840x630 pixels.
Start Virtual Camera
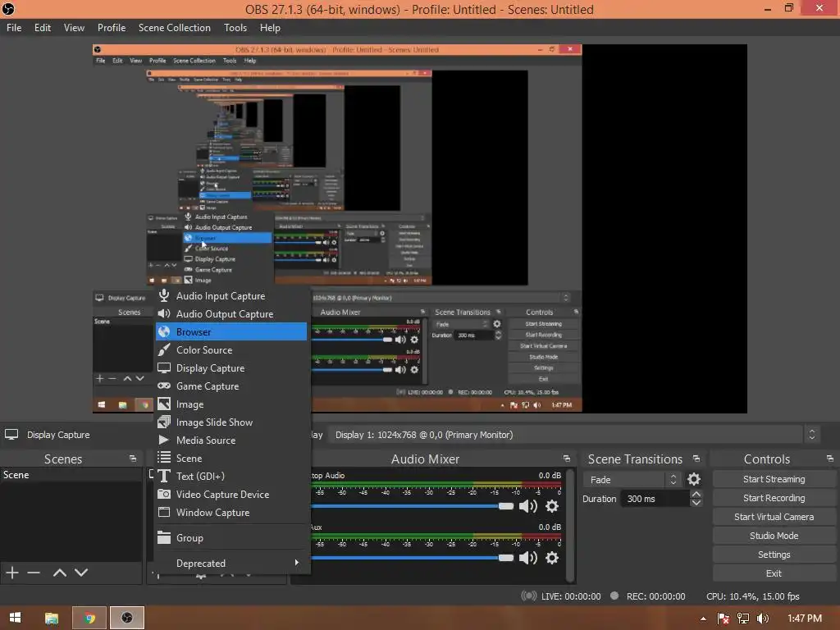point(774,517)
